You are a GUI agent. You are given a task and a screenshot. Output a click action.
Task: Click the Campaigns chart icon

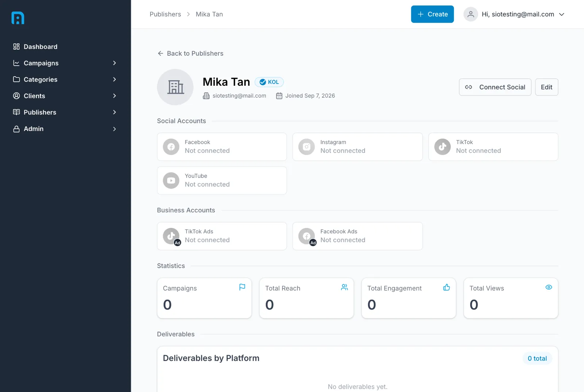click(16, 63)
